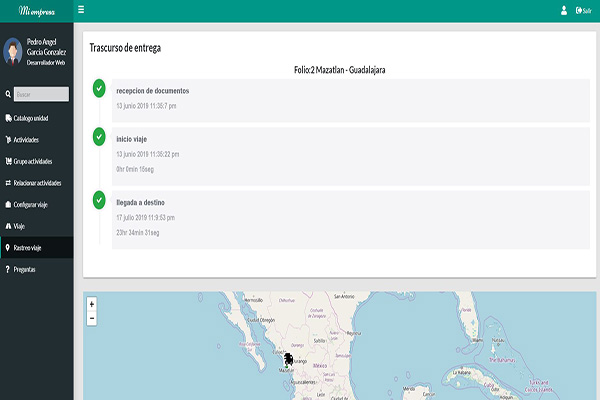Click the Mi empresa logo

[x=36, y=10]
